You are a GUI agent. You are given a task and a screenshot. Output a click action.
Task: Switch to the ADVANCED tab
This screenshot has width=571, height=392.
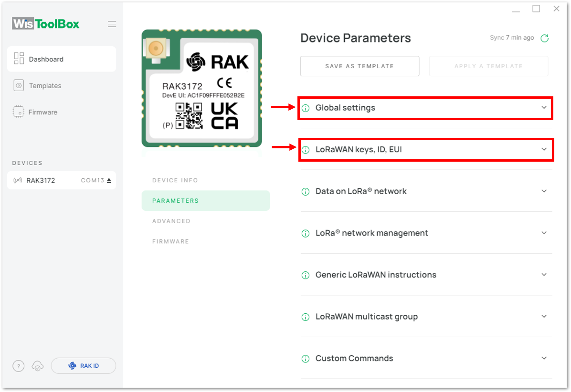pyautogui.click(x=171, y=221)
